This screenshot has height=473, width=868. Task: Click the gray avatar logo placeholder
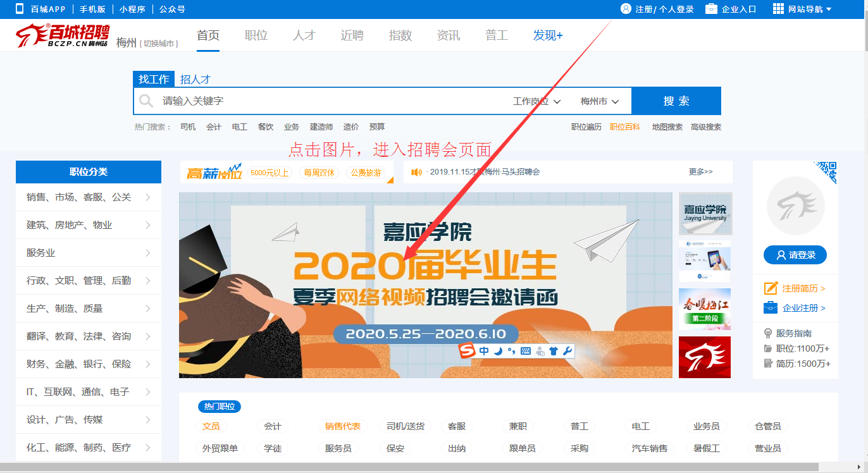coord(795,206)
